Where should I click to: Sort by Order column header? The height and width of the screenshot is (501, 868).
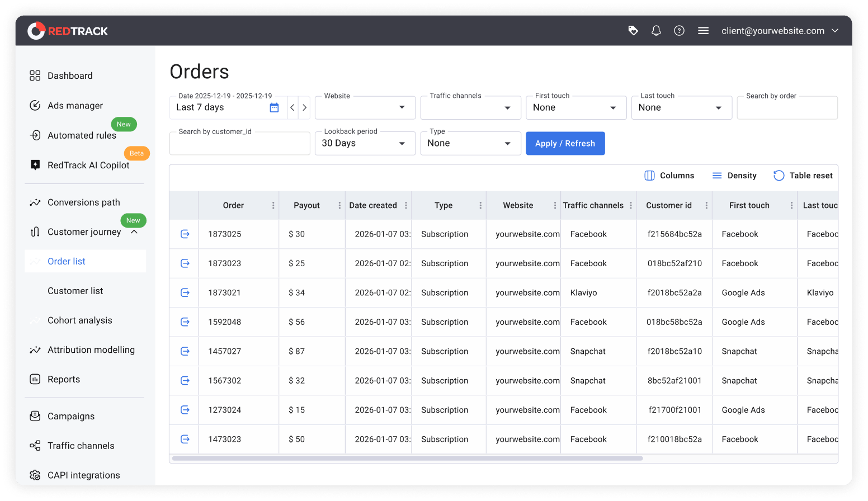coord(233,205)
